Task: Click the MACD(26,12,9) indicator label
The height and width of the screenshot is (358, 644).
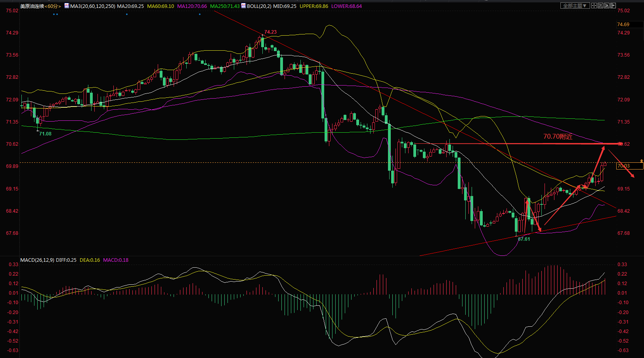Action: [37, 260]
